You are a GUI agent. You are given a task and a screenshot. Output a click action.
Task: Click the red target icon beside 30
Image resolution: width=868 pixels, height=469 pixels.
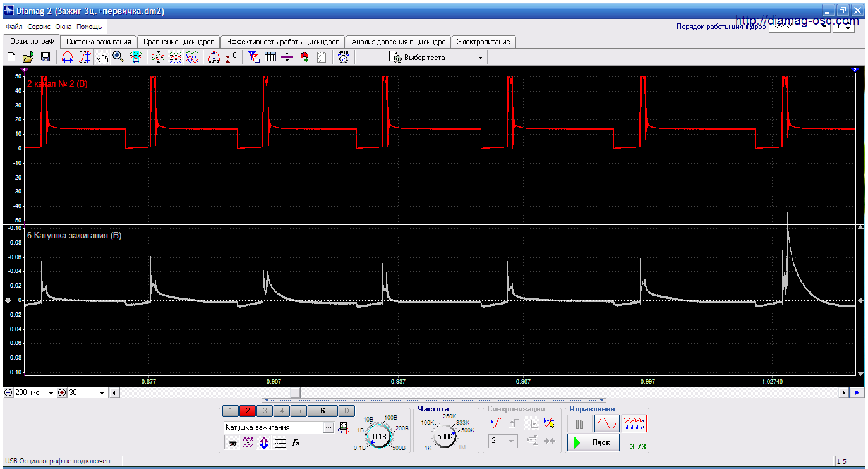tap(62, 393)
